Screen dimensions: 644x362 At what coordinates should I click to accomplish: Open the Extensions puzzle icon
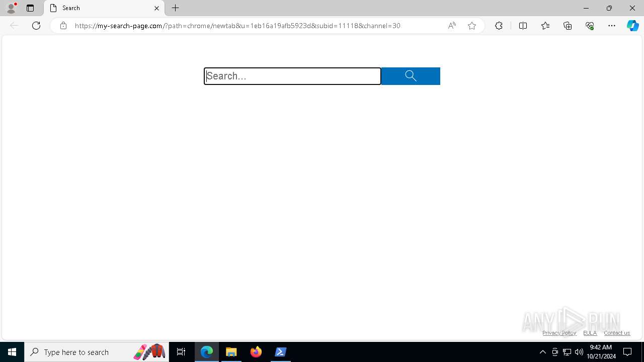coord(499,26)
